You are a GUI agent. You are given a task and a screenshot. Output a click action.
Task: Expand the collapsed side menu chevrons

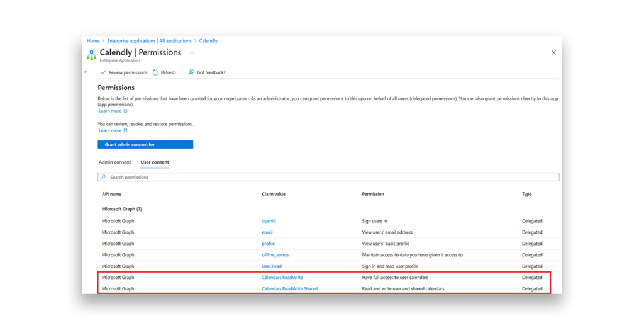point(86,72)
